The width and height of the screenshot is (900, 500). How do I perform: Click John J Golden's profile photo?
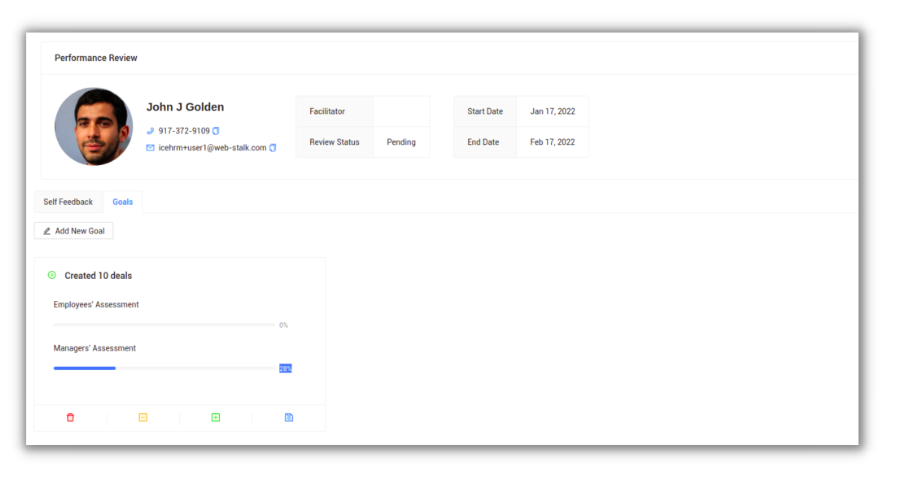(x=94, y=126)
